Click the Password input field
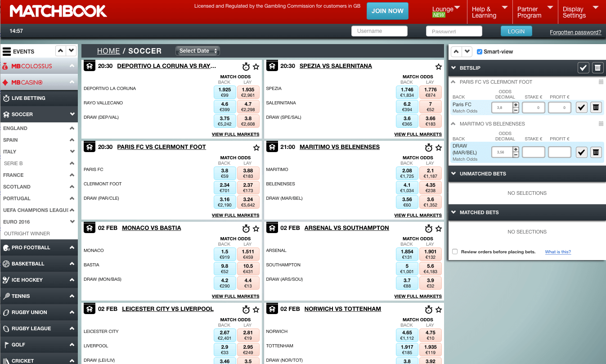This screenshot has height=364, width=606. click(x=454, y=31)
